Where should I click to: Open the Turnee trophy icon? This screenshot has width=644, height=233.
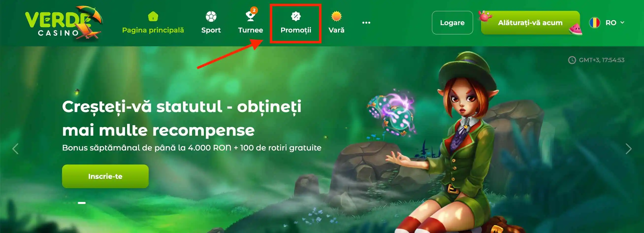tap(250, 17)
